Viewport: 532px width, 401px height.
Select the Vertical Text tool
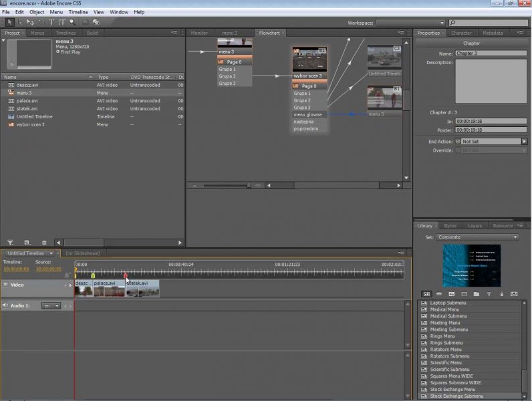(x=61, y=22)
